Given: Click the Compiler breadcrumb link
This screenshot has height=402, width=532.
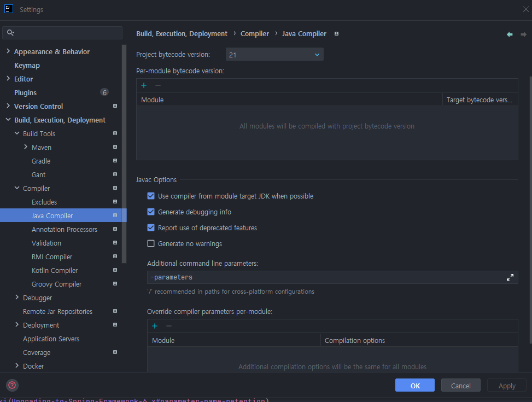Looking at the screenshot, I should pos(254,33).
